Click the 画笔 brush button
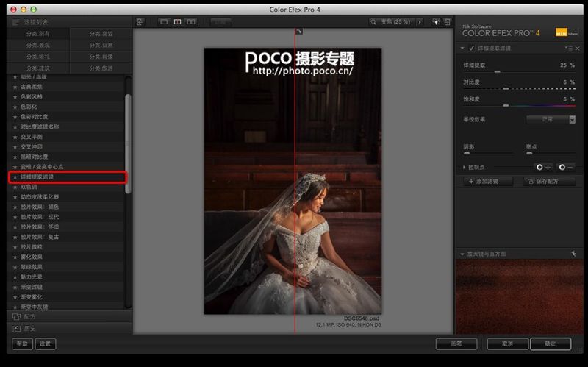The image size is (588, 367). 456,343
